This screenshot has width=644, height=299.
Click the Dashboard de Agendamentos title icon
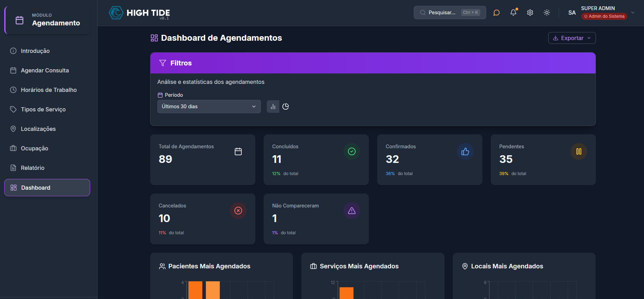click(x=154, y=38)
